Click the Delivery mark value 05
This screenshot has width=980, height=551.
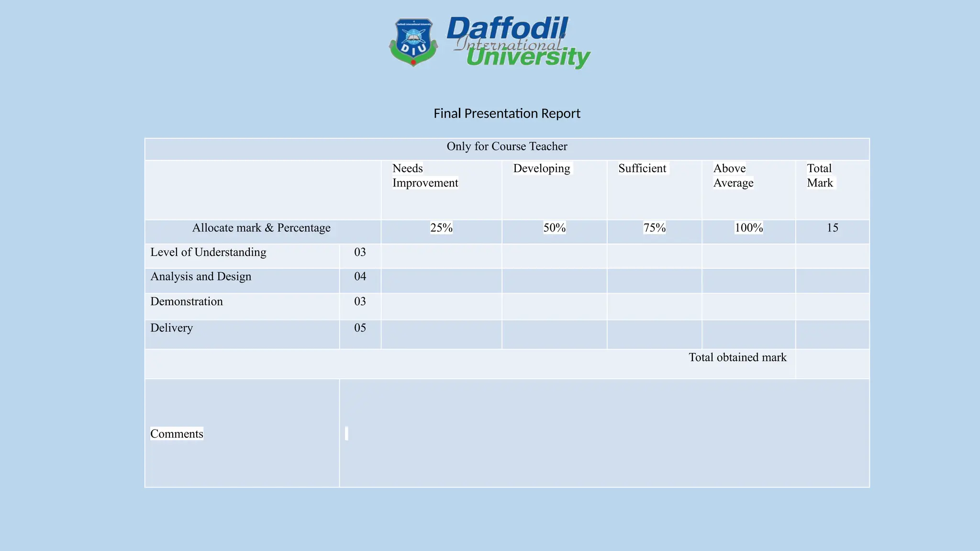click(x=360, y=328)
